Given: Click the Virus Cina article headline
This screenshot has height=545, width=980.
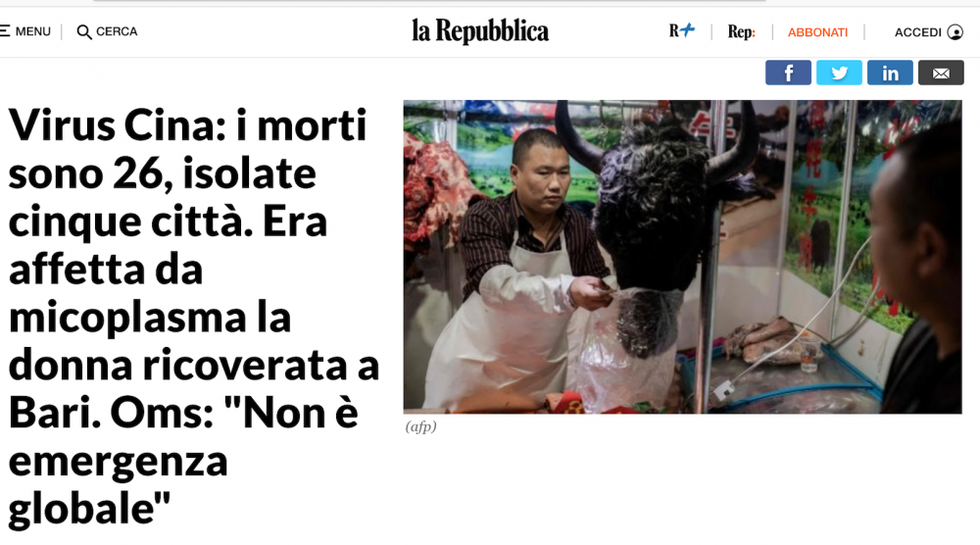Looking at the screenshot, I should coord(194,317).
